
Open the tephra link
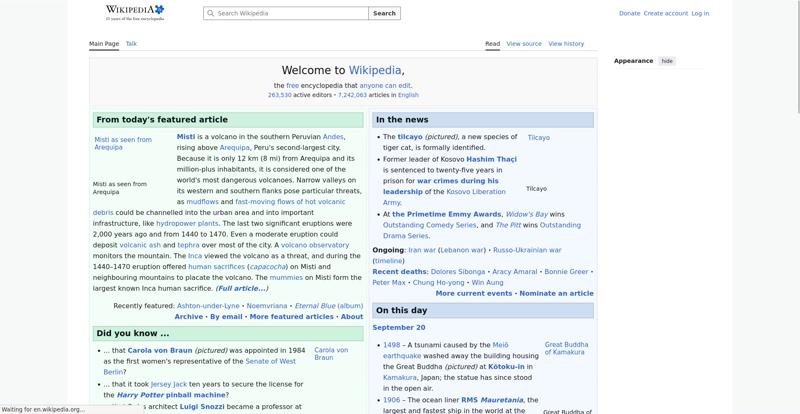pos(188,245)
